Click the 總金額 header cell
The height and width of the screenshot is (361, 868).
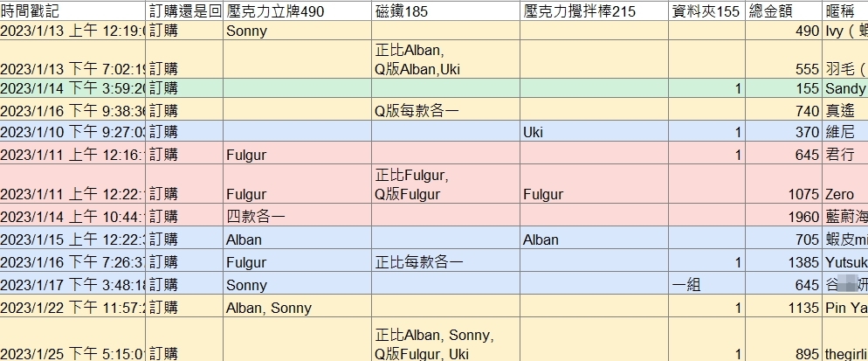(783, 11)
